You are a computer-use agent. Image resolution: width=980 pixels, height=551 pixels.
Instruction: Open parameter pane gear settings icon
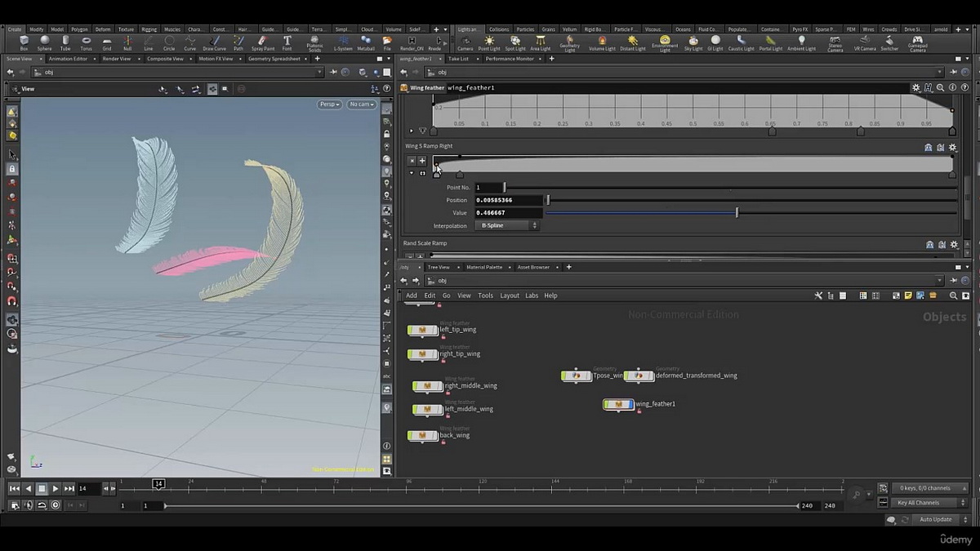(916, 87)
